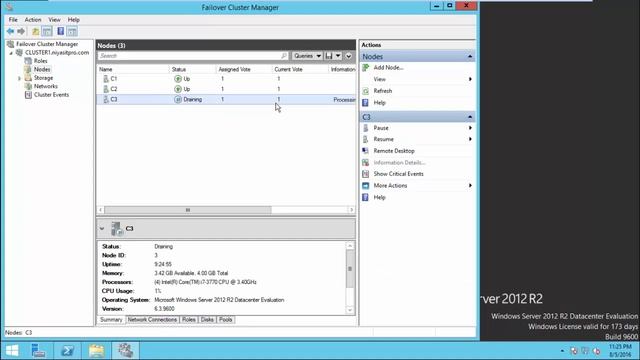Screen dimensions: 640x360
Task: Click the Remote Desktop action
Action: pos(394,151)
